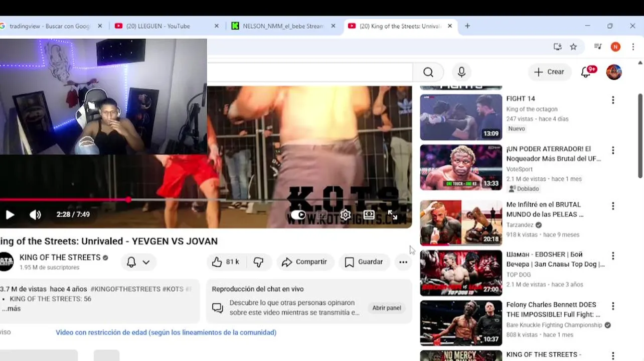Play the King of the Streets video

coord(10,215)
